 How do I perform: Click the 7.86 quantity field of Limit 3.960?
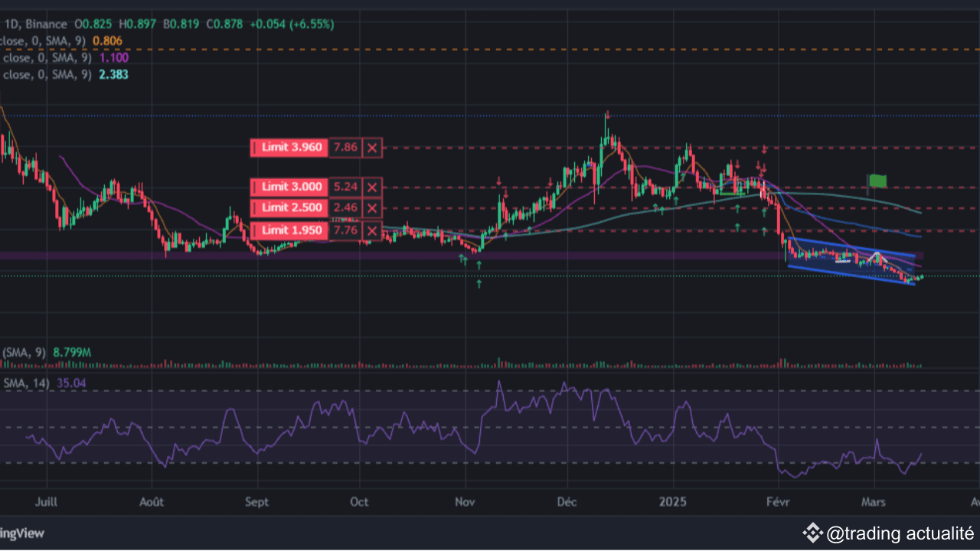[x=345, y=147]
